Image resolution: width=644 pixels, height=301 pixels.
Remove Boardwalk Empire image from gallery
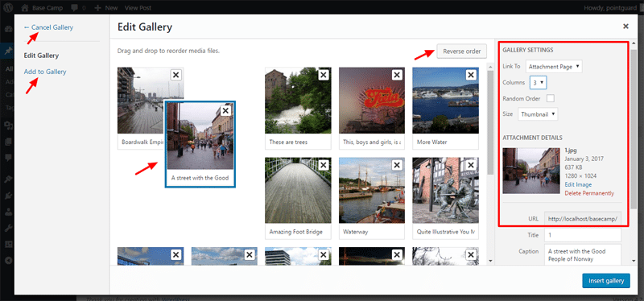tap(175, 75)
